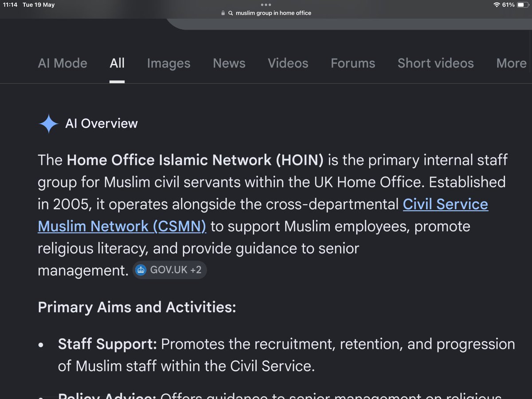Open the Forums tab
This screenshot has width=532, height=399.
click(x=353, y=63)
